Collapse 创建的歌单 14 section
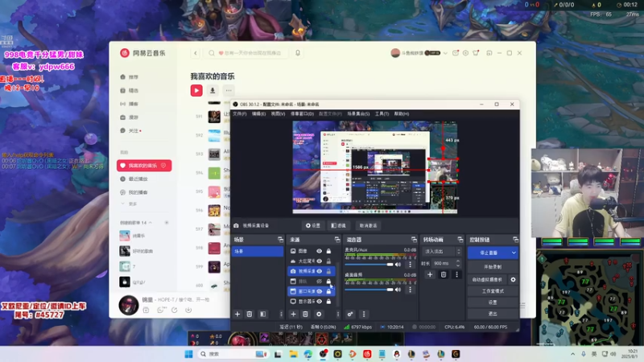Image resolution: width=644 pixels, height=362 pixels. point(151,223)
